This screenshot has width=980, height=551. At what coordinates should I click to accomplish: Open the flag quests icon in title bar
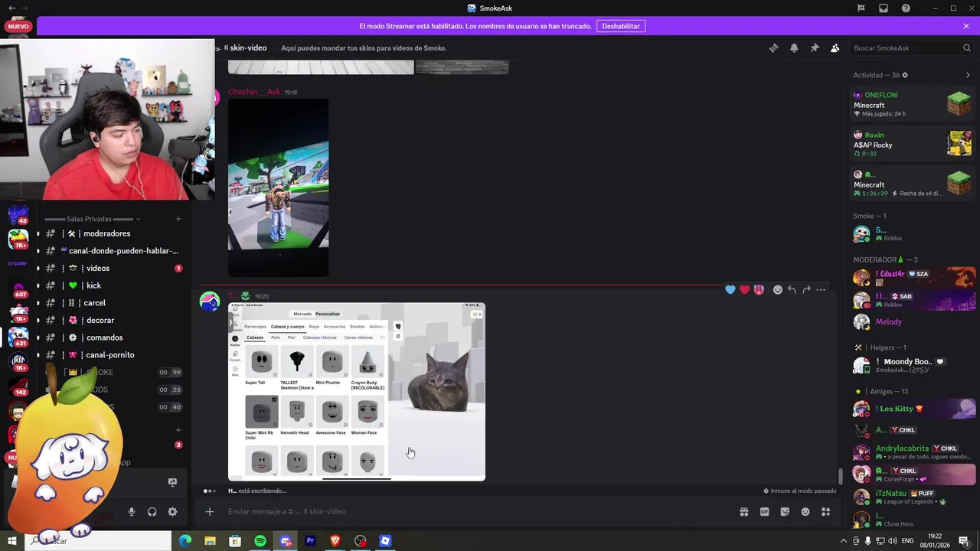[861, 8]
